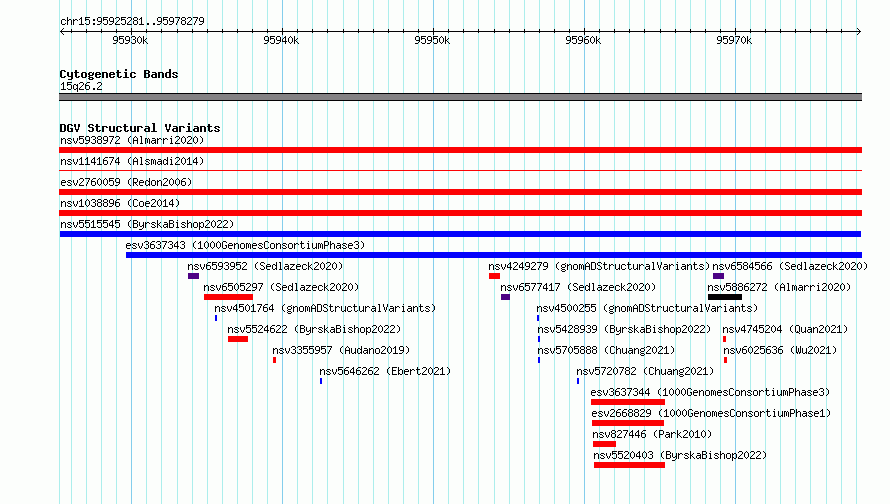
Task: Click nsv4500255 (gnomADStructuralVariants) label
Action: pos(647,308)
